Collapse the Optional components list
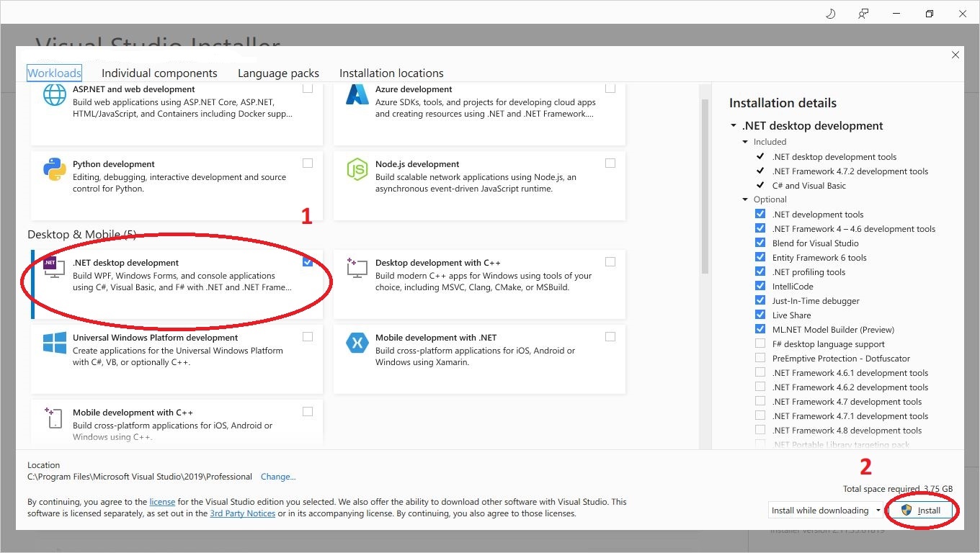This screenshot has height=553, width=980. point(745,199)
